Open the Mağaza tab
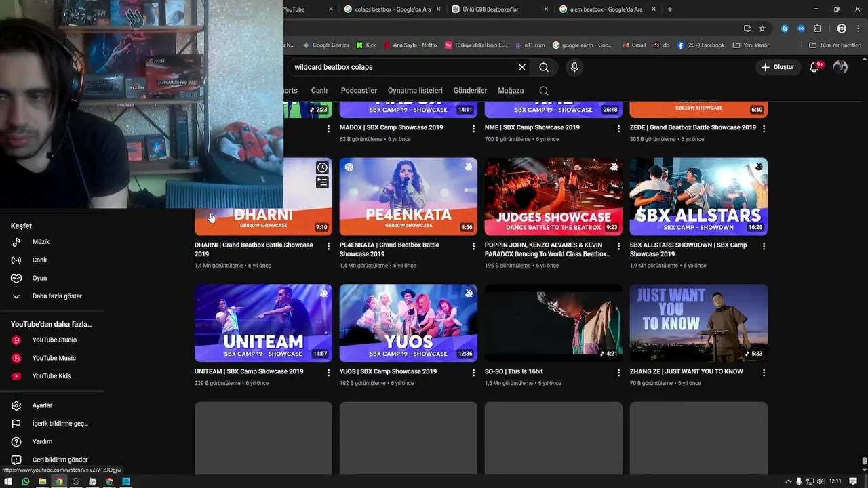Viewport: 868px width, 488px height. [x=511, y=91]
